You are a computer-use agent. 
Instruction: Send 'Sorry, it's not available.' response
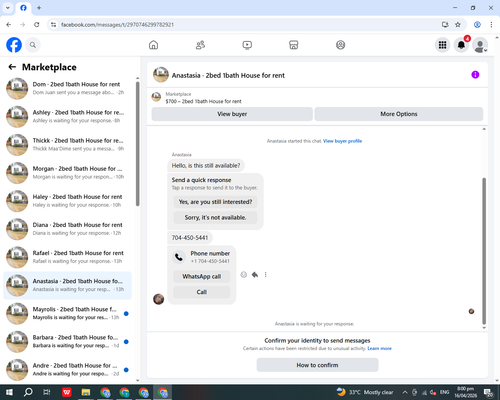[x=215, y=217]
